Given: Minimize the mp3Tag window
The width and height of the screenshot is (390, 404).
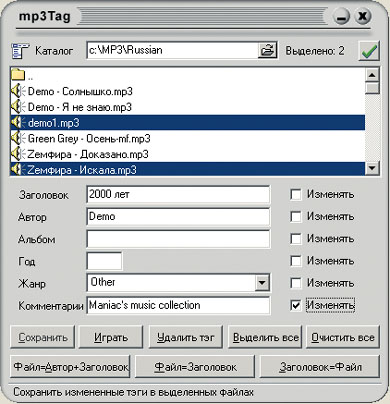Looking at the screenshot, I should click(341, 17).
